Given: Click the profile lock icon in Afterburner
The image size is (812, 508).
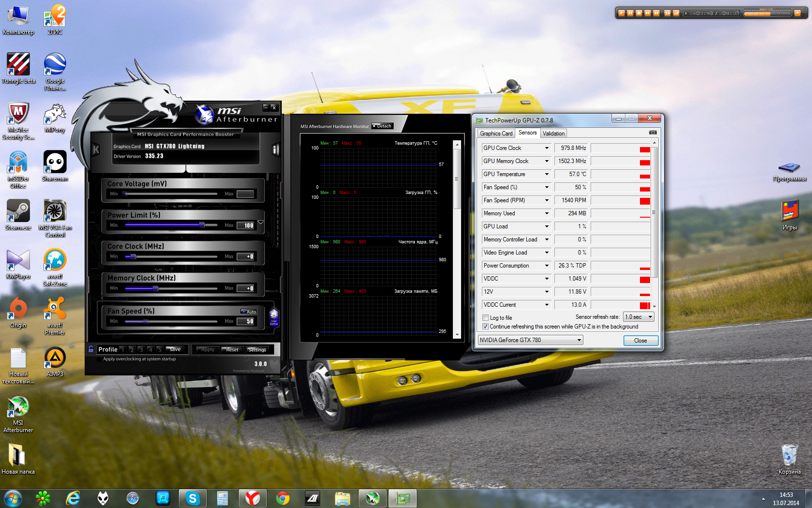Looking at the screenshot, I should (x=91, y=349).
